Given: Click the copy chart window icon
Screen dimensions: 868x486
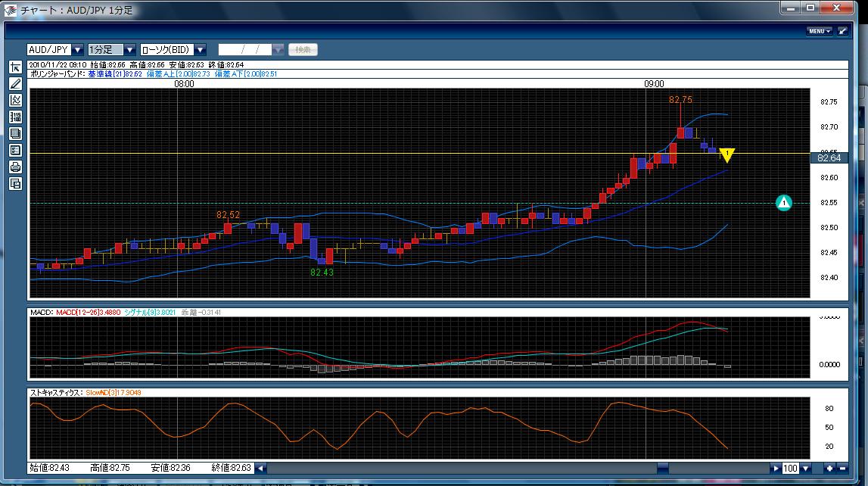Looking at the screenshot, I should [15, 184].
